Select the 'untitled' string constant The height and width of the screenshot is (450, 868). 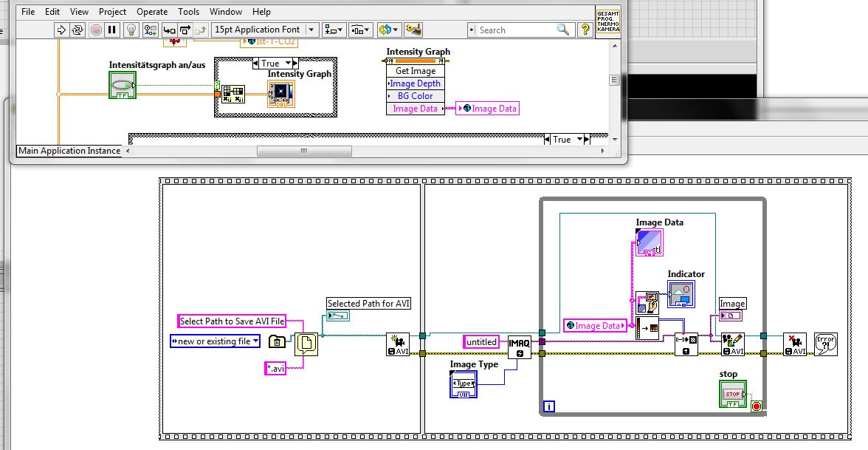481,342
